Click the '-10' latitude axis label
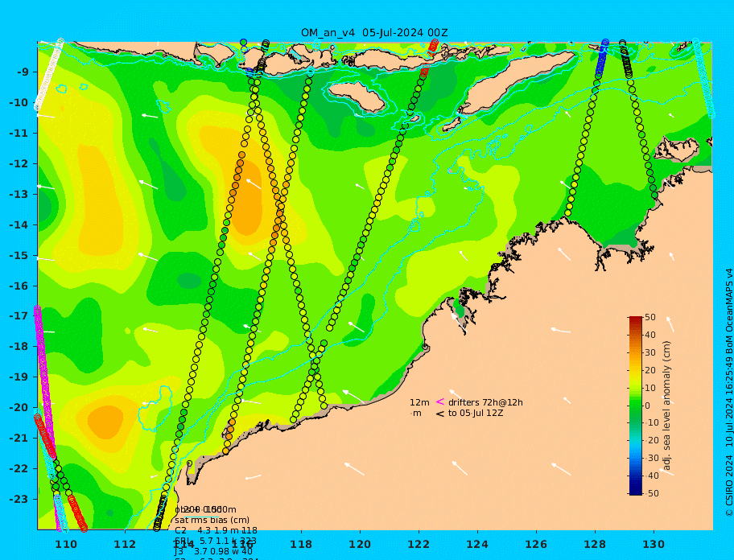The width and height of the screenshot is (734, 560). (19, 102)
